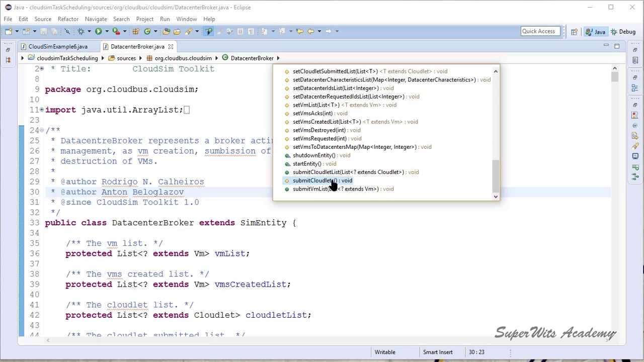Click the Save toolbar icon
Screen dimensions: 644x362
tap(43, 31)
